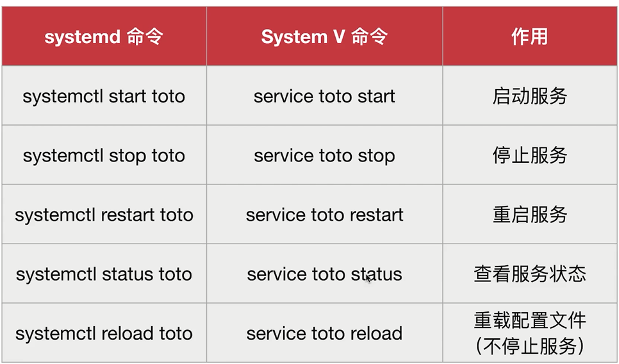The height and width of the screenshot is (364, 619).
Task: Select the 'systemctl start toto' cell
Action: tap(104, 96)
